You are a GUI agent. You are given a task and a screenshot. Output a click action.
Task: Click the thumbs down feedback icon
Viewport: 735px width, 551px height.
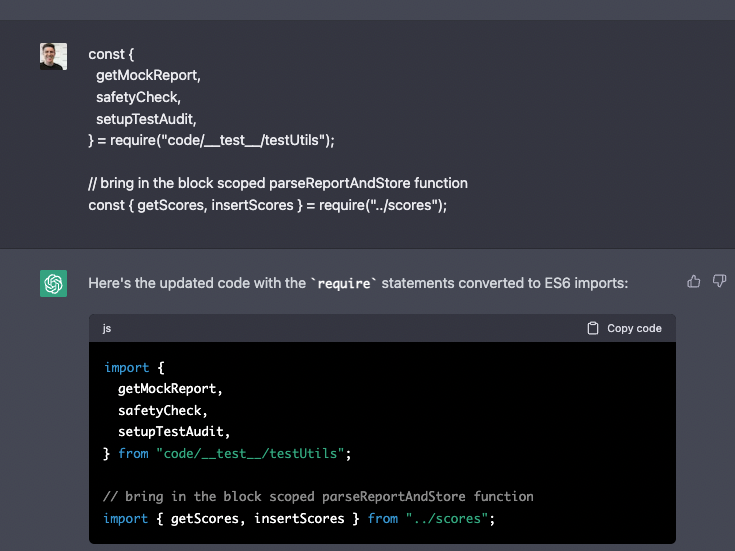click(x=718, y=282)
